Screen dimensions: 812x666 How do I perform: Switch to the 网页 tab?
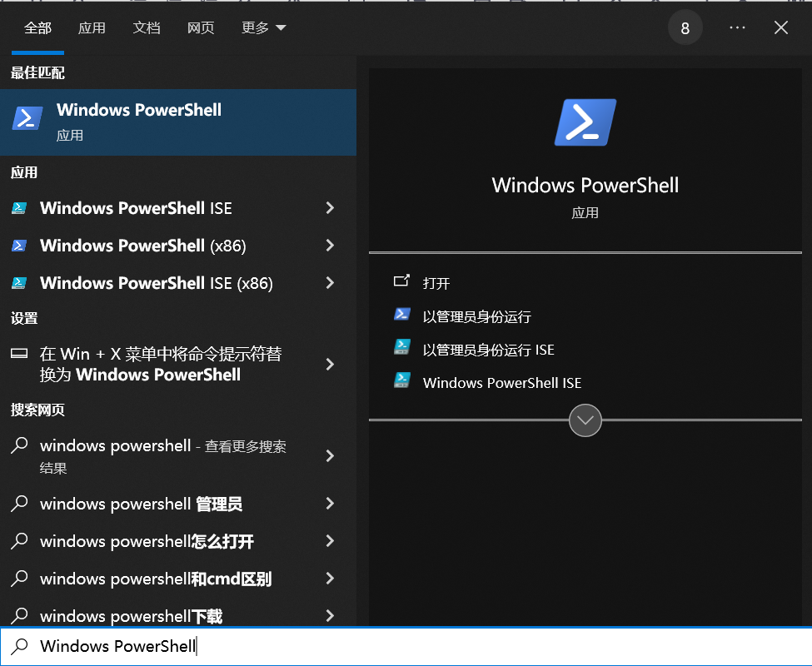pyautogui.click(x=201, y=28)
